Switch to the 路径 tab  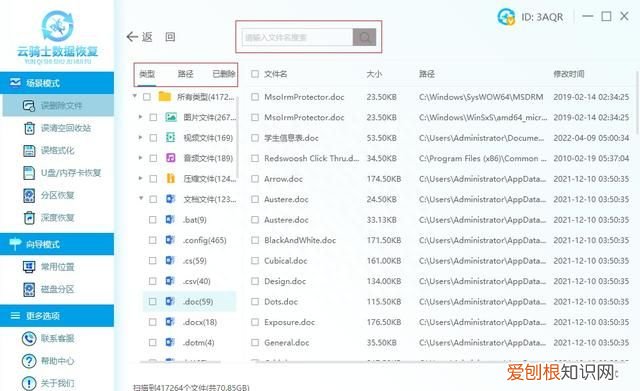(x=185, y=74)
